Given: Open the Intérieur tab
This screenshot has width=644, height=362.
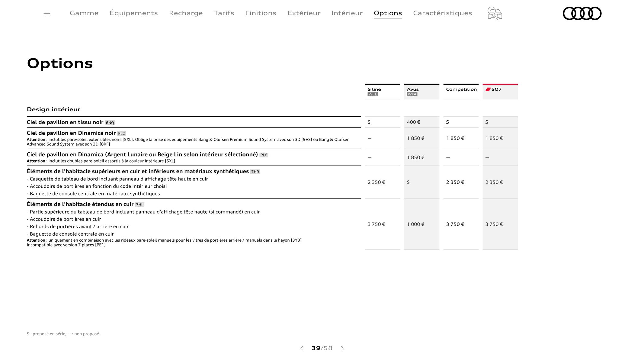Looking at the screenshot, I should coord(347,13).
